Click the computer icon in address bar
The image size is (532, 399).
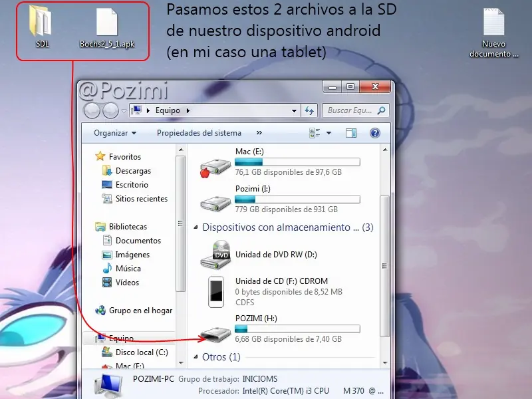(x=136, y=110)
